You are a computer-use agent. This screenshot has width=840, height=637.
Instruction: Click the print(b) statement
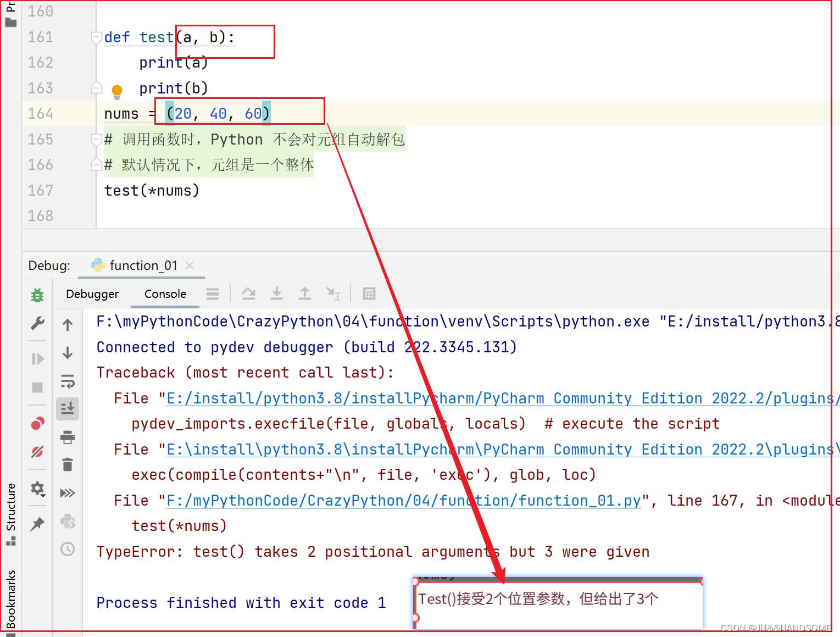coord(174,88)
